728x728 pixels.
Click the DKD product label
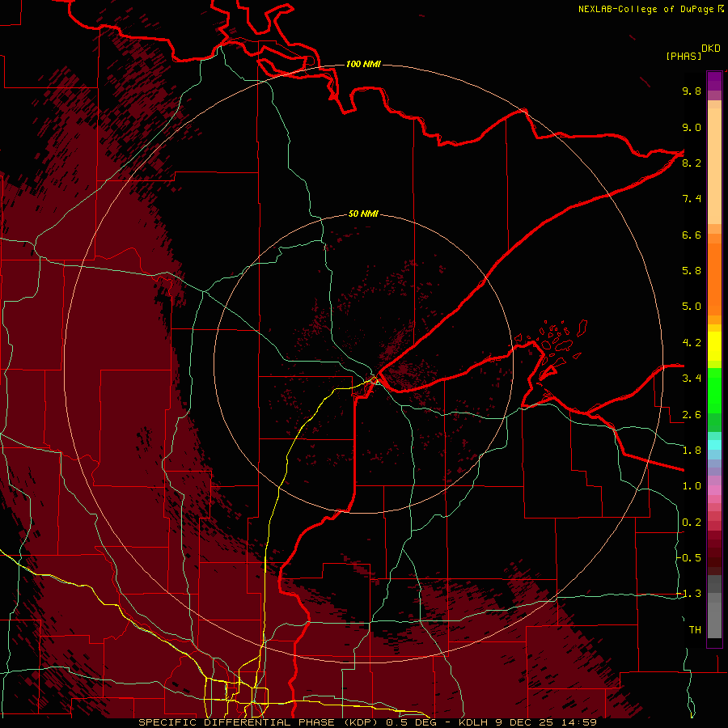click(711, 49)
